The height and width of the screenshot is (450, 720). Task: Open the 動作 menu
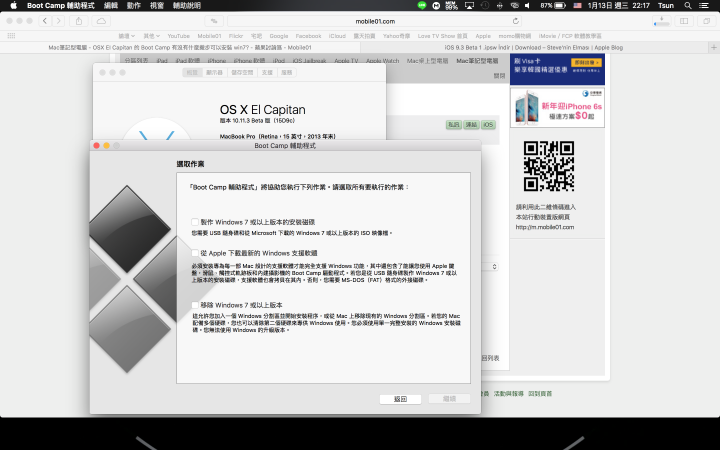coord(134,6)
